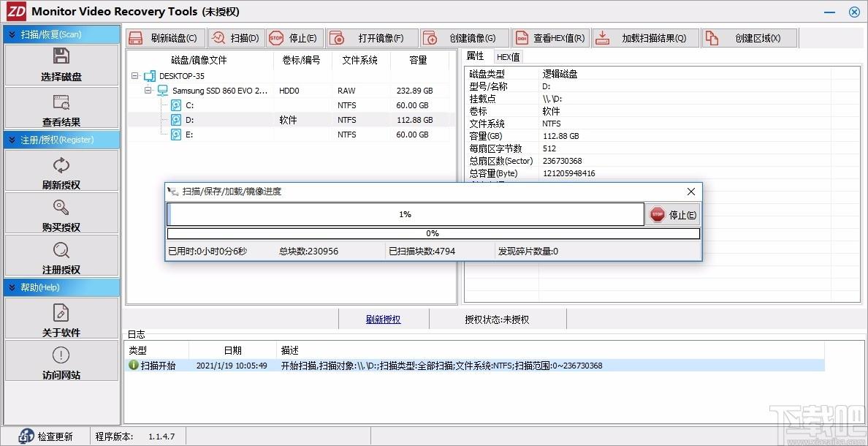868x446 pixels.
Task: Click the 刷新磁盘(C) refresh disk toolbar button
Action: (165, 38)
